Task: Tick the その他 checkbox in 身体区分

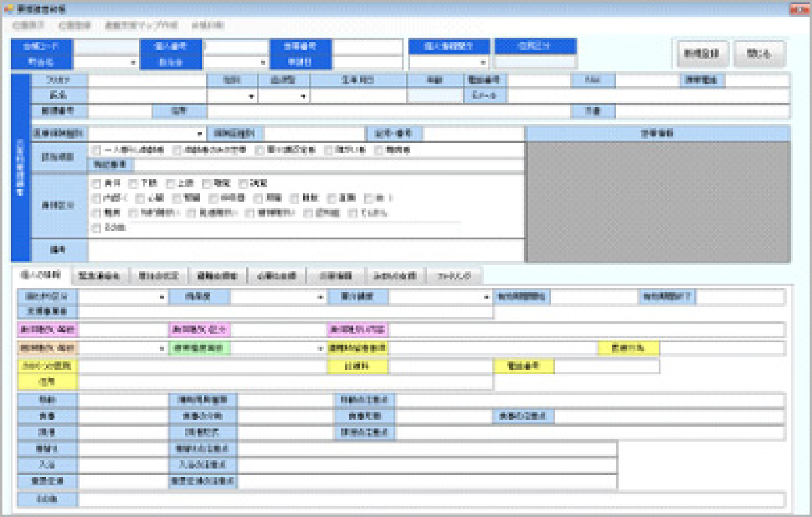Action: click(96, 227)
